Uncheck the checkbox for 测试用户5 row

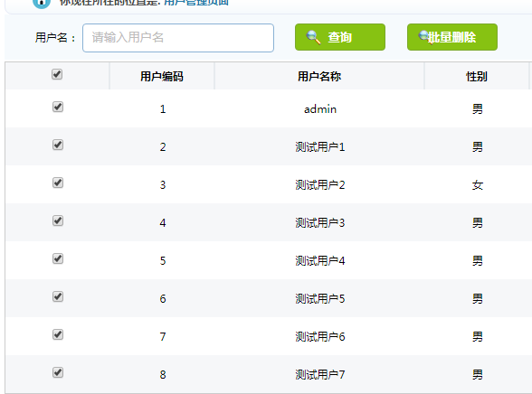(58, 296)
